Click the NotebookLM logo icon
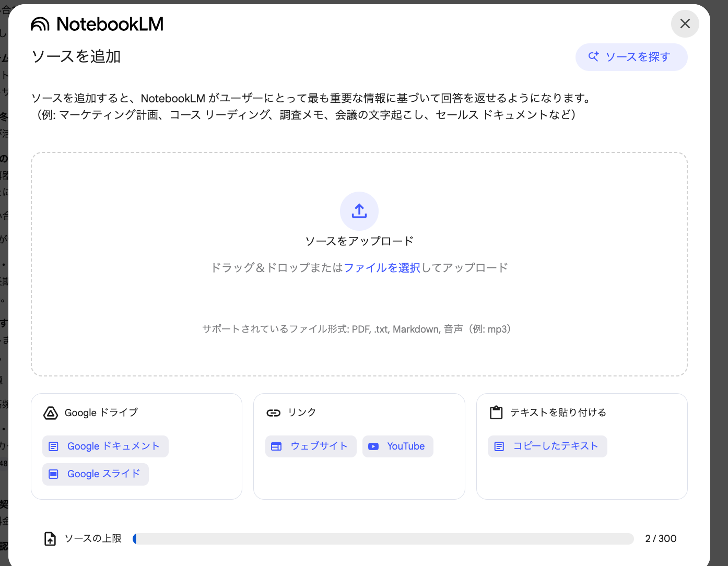Viewport: 728px width, 566px height. (40, 24)
